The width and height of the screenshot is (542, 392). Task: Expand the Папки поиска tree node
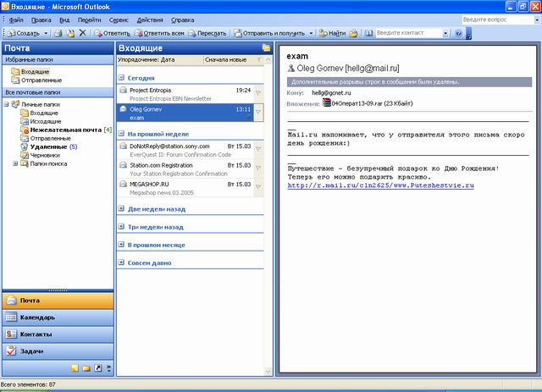click(x=15, y=163)
